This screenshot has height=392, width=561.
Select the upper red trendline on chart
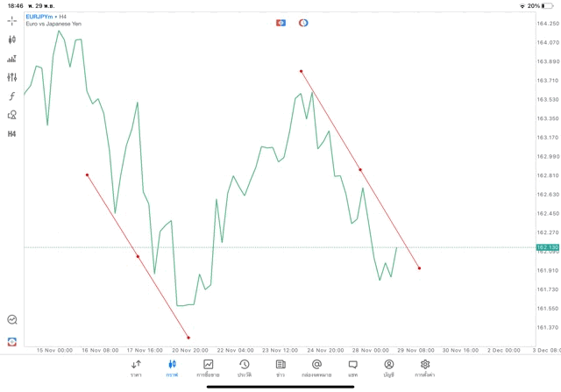pyautogui.click(x=360, y=169)
